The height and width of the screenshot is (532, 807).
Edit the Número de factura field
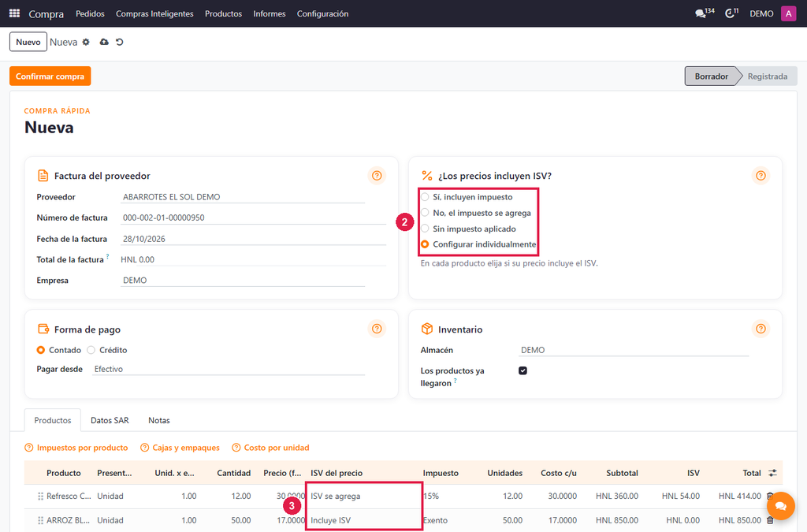click(x=253, y=218)
